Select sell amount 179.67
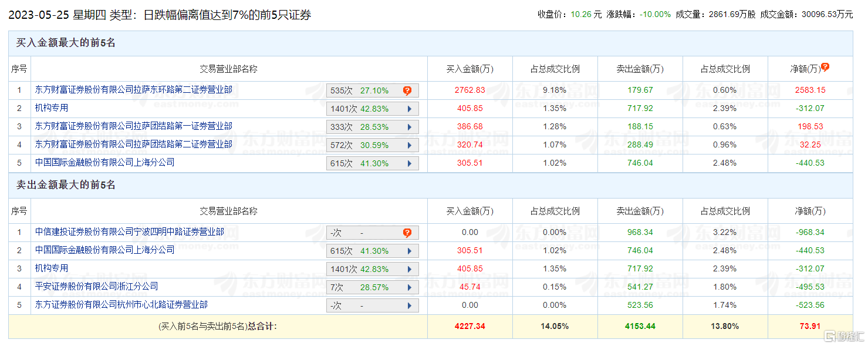Screen dimensions: 868x346 click(x=640, y=90)
